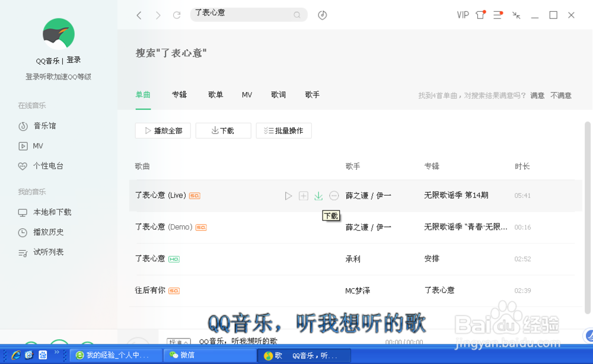The height and width of the screenshot is (364, 593).
Task: Open the song recognition icon beside search
Action: tap(322, 15)
